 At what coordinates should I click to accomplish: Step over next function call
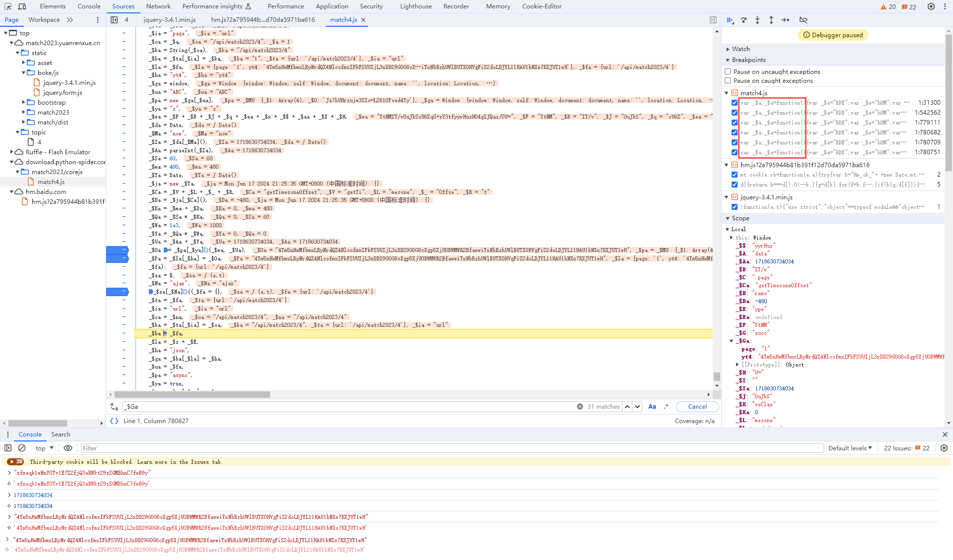coord(744,20)
